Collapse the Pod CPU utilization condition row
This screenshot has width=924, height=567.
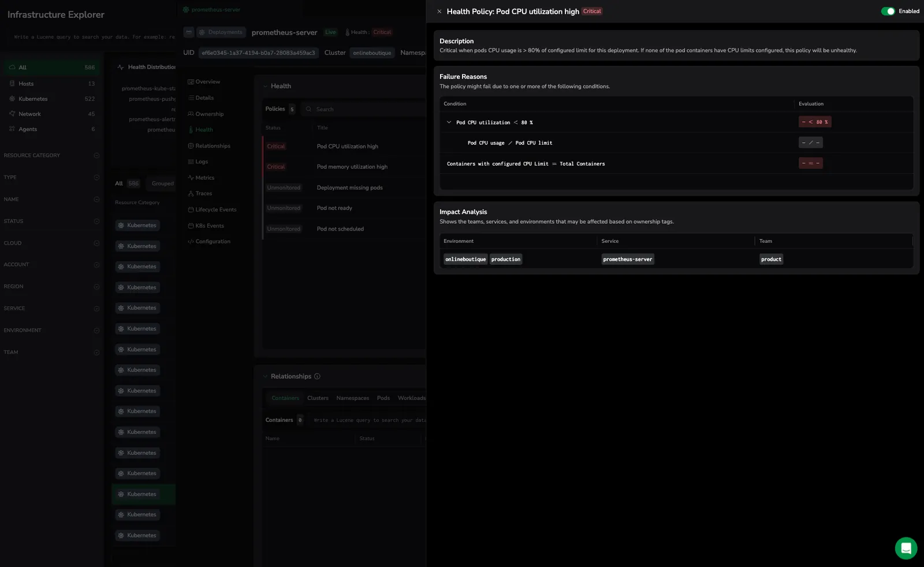(x=449, y=123)
